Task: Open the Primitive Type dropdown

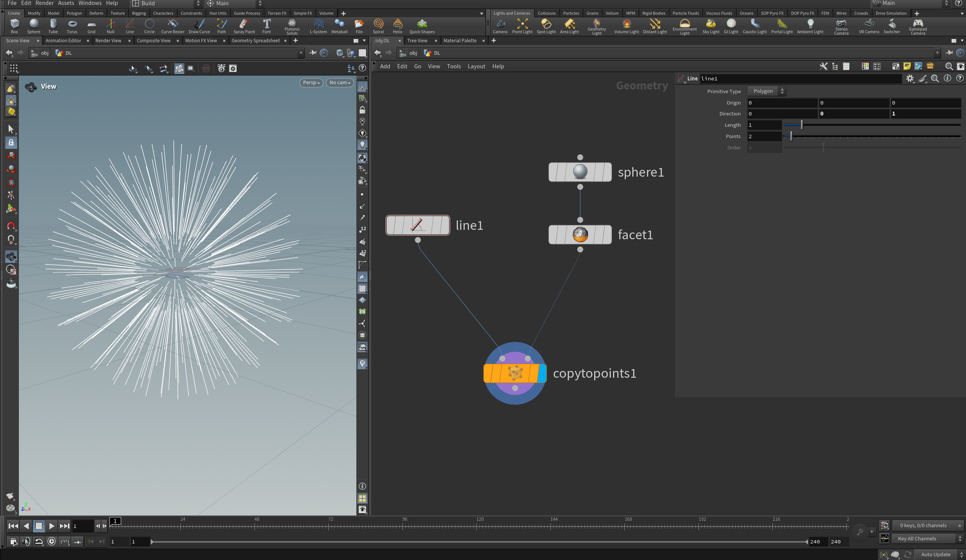Action: click(766, 91)
